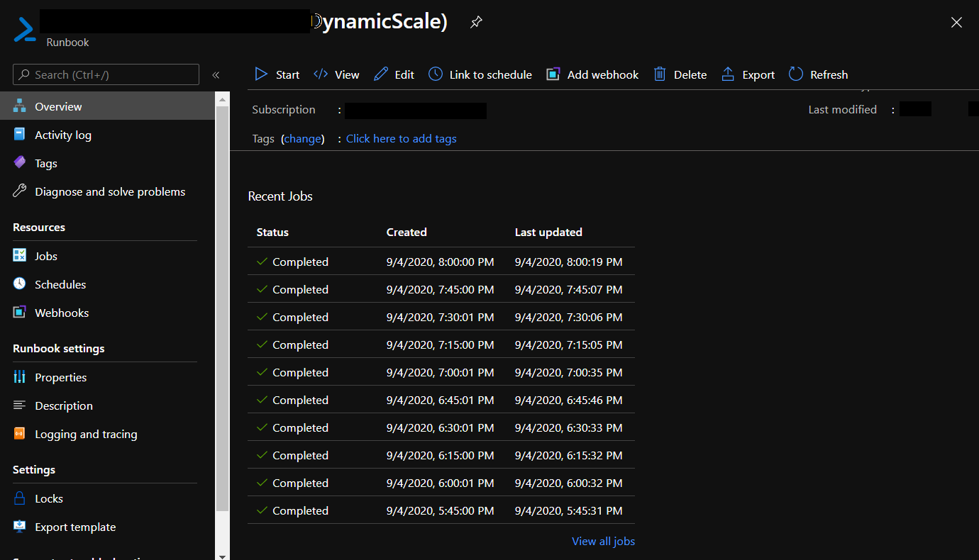Image resolution: width=979 pixels, height=560 pixels.
Task: Click the Last modified label
Action: tap(842, 110)
